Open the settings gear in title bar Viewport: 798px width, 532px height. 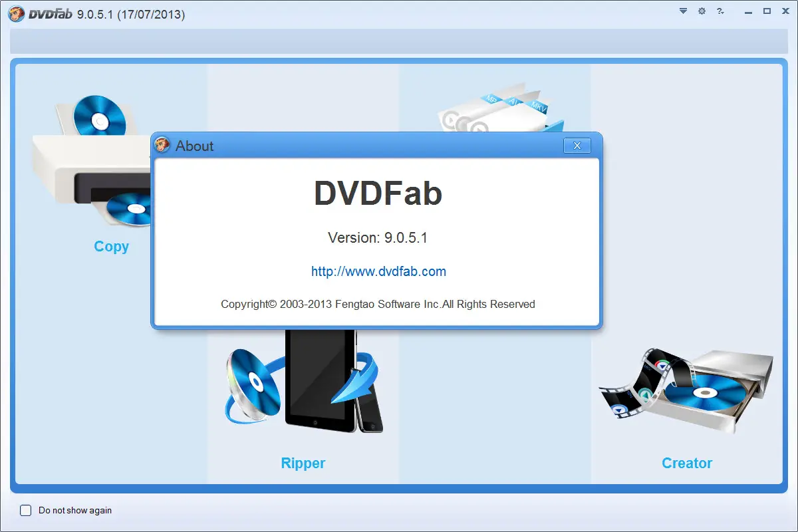pos(702,11)
